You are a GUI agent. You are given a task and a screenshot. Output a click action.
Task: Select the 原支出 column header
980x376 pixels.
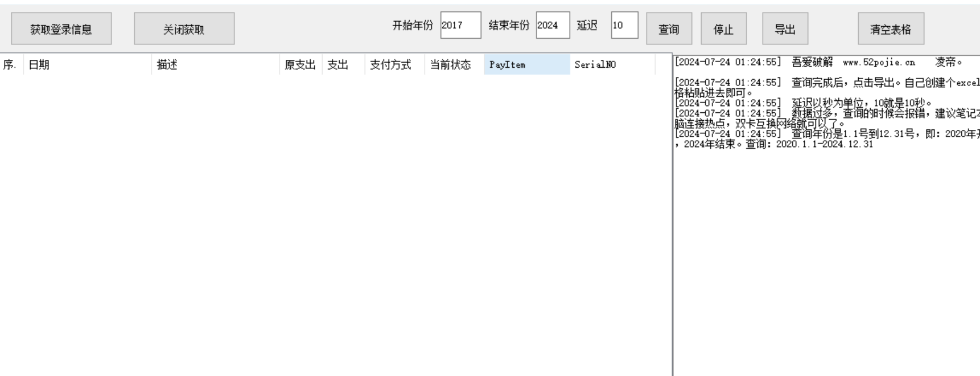point(300,65)
